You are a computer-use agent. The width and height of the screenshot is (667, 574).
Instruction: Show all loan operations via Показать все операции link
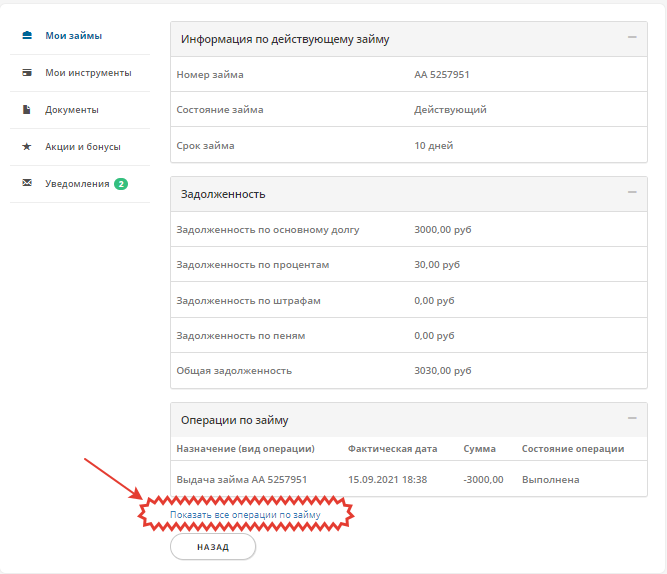(246, 515)
